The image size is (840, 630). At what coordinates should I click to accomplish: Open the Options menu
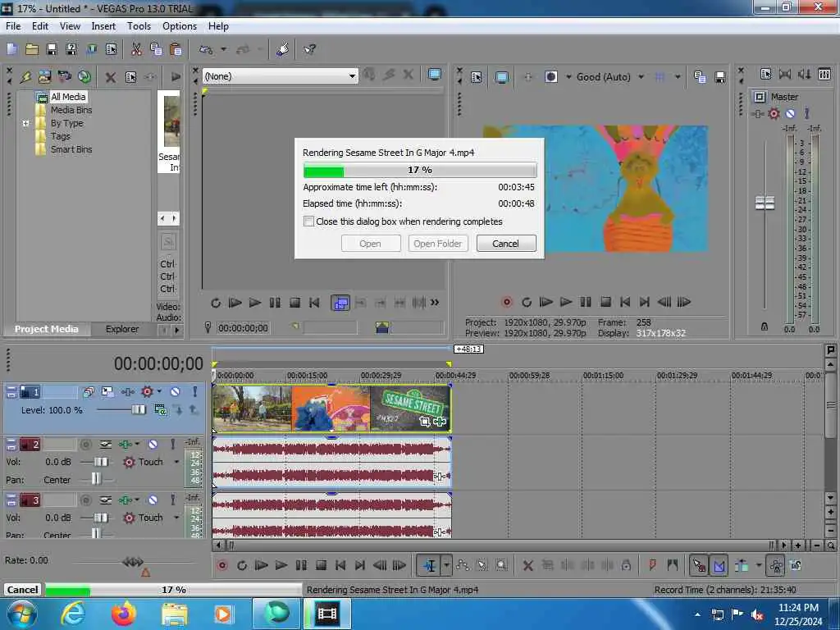tap(180, 26)
